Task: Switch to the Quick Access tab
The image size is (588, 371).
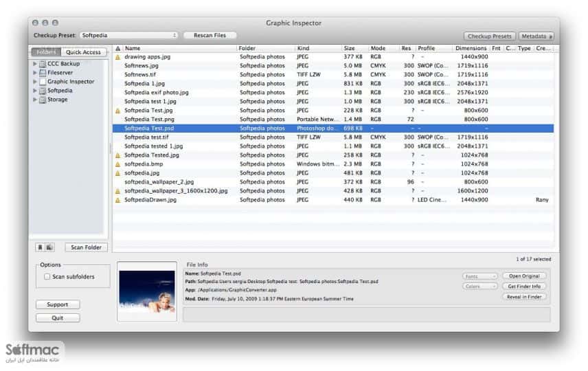Action: (83, 52)
